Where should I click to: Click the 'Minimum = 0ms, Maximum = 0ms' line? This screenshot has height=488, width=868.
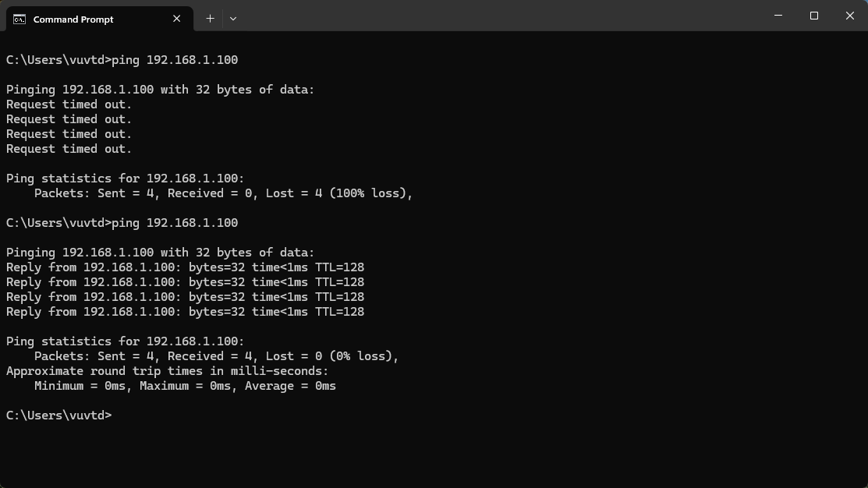(x=185, y=386)
